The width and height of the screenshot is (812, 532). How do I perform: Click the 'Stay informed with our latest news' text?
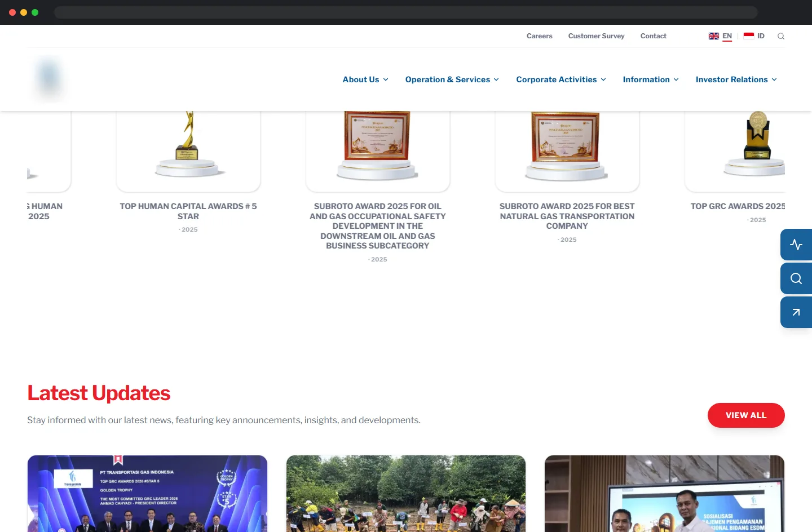coord(224,420)
